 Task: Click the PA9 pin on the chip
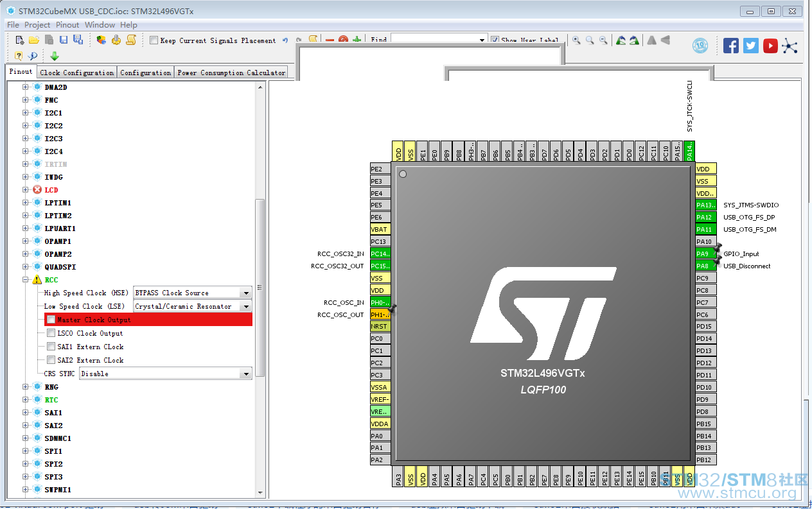705,254
